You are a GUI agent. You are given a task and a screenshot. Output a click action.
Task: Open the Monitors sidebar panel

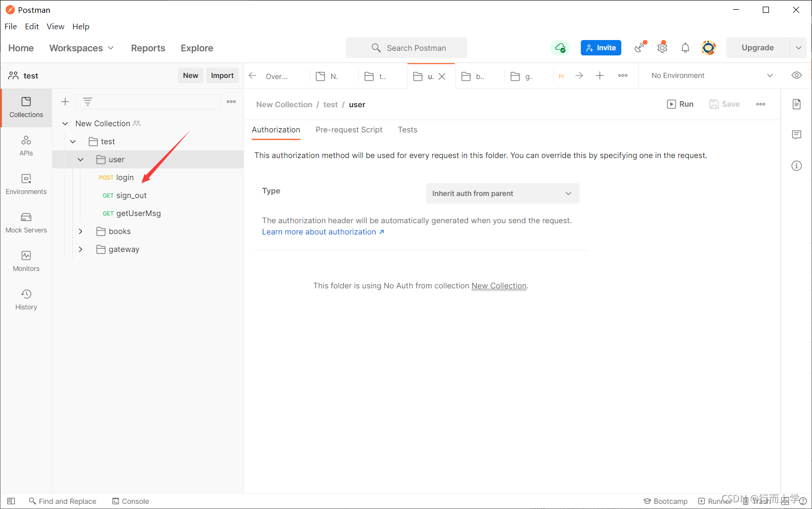(x=26, y=261)
